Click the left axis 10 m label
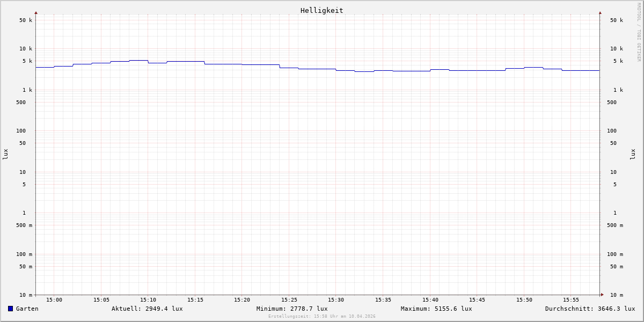This screenshot has height=322, width=644. [26, 295]
